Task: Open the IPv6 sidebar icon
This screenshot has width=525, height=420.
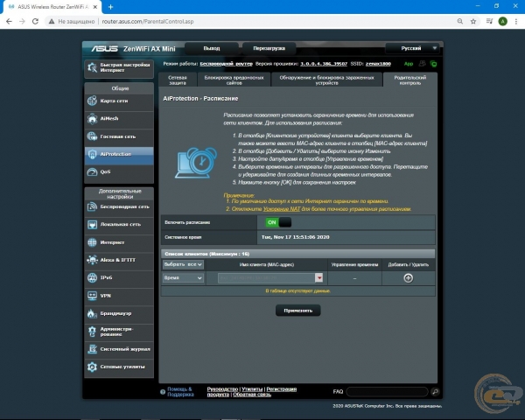Action: [92, 277]
